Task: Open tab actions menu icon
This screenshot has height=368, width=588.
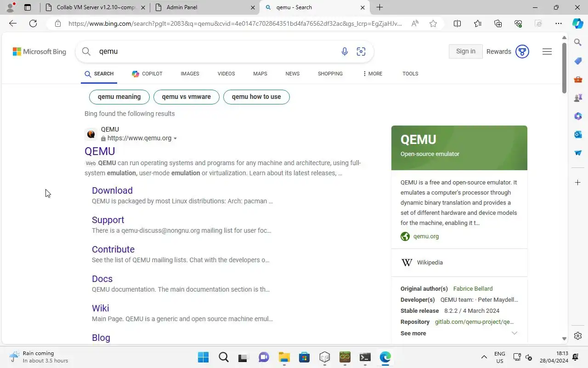Action: click(28, 7)
